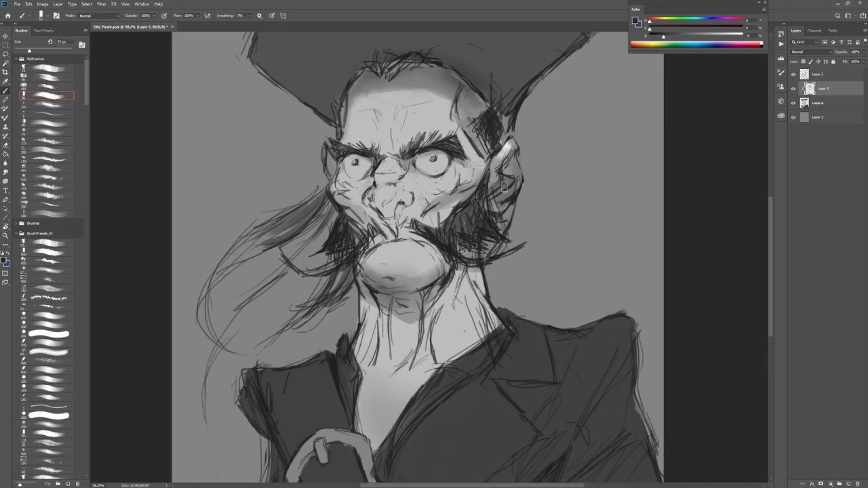The width and height of the screenshot is (868, 488).
Task: Open the Brushes panel menu button
Action: (x=85, y=30)
